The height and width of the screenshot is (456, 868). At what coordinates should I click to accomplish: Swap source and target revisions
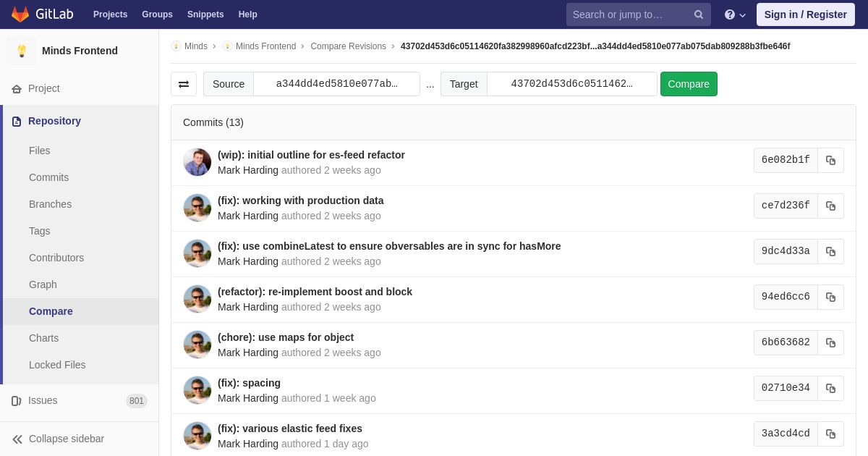pyautogui.click(x=184, y=84)
